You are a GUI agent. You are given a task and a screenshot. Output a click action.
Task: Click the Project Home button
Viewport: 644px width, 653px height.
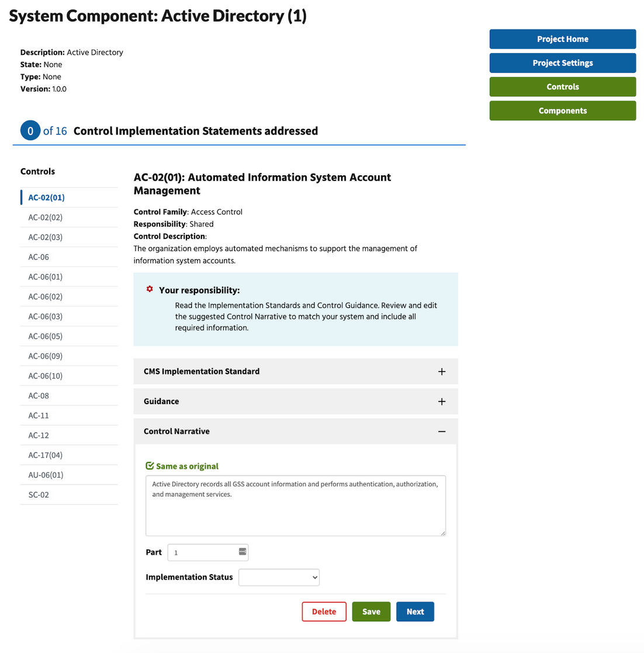(562, 39)
